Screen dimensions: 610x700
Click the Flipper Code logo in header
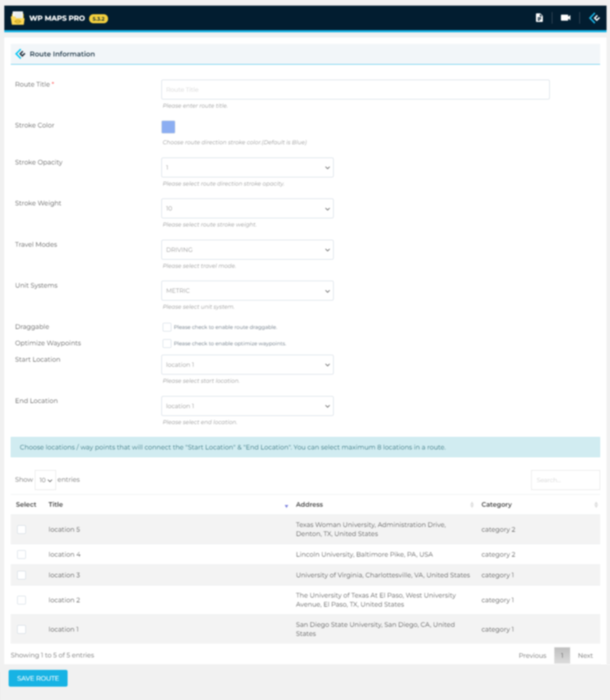pos(595,18)
